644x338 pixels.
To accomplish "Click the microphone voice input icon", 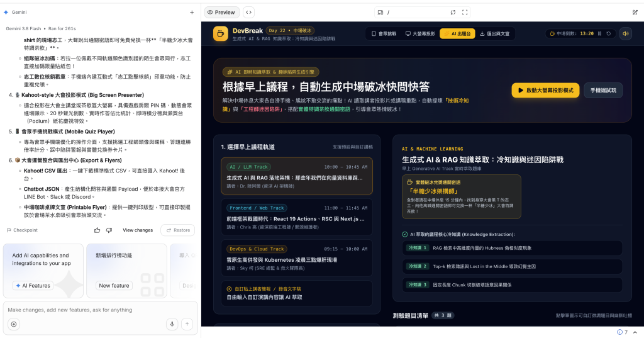I will 172,324.
